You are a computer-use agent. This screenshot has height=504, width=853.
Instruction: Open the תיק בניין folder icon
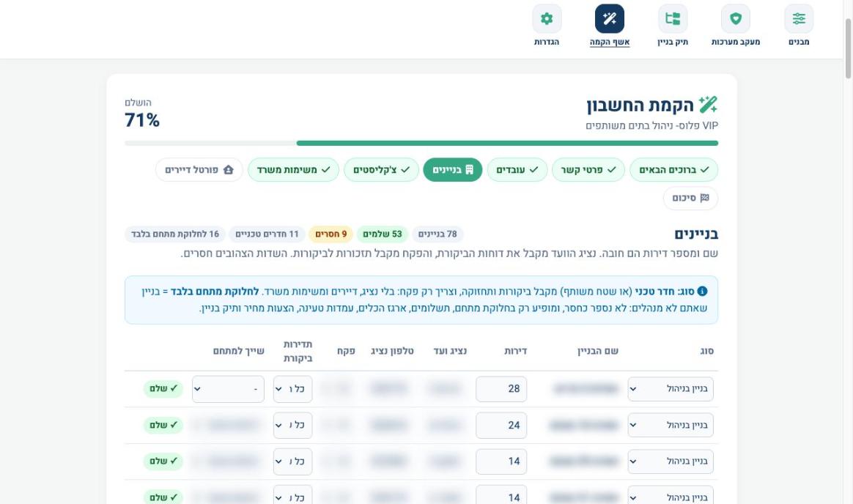(x=673, y=18)
